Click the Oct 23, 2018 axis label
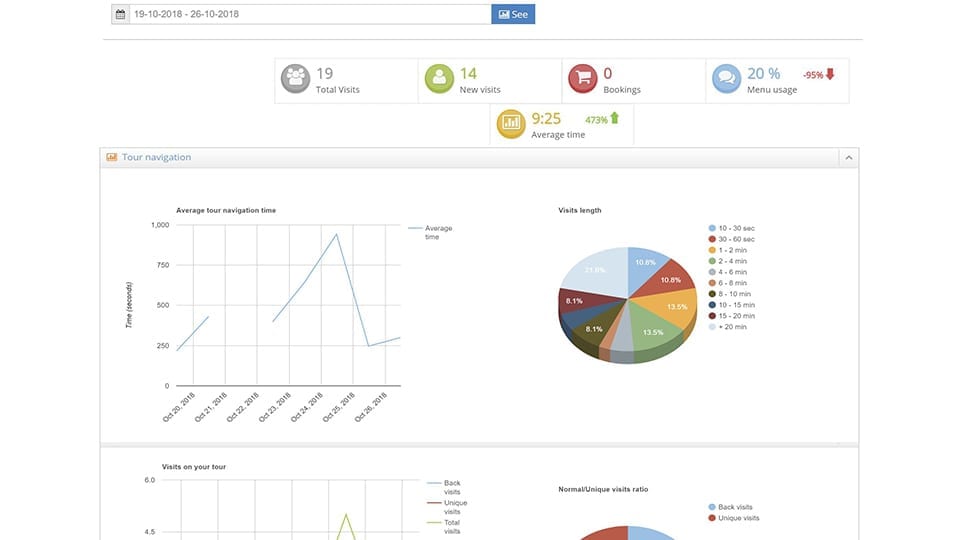Image resolution: width=960 pixels, height=540 pixels. (275, 407)
